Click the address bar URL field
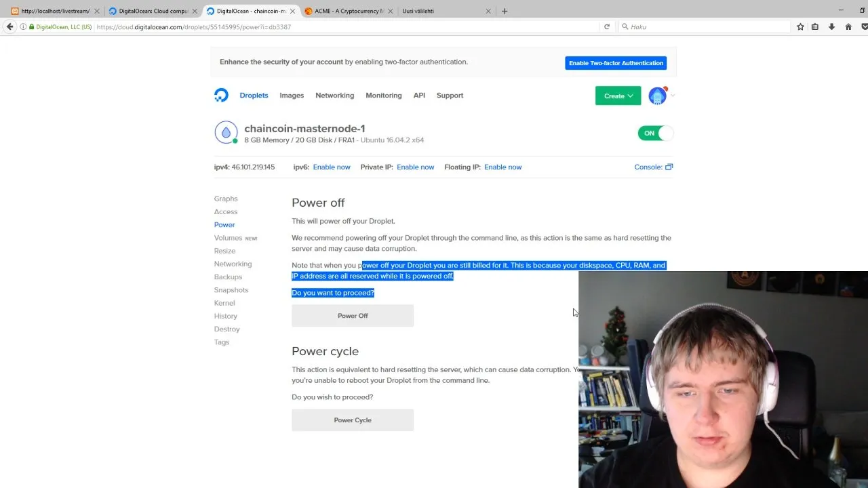Image resolution: width=868 pixels, height=488 pixels. tap(346, 26)
